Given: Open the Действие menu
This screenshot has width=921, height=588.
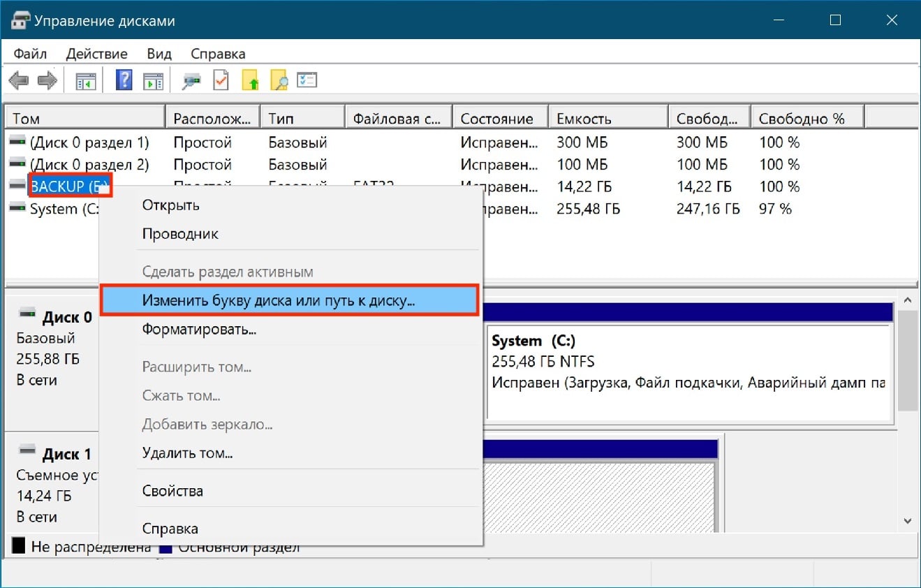Looking at the screenshot, I should (96, 54).
